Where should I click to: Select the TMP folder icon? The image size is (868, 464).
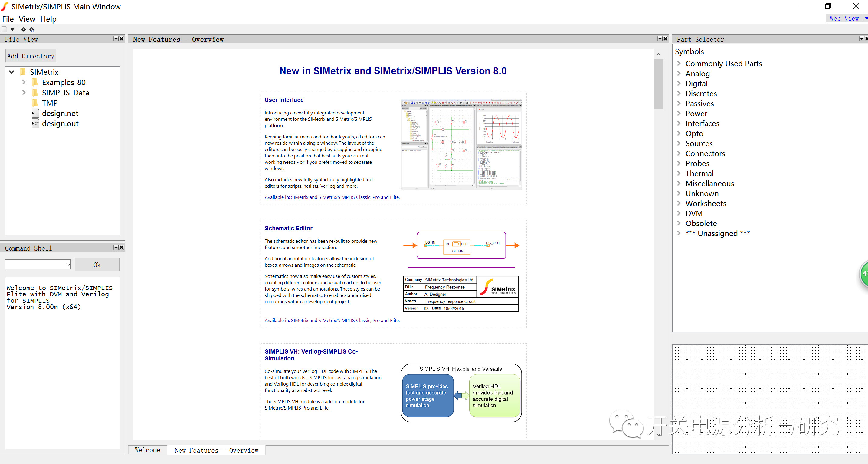(35, 103)
